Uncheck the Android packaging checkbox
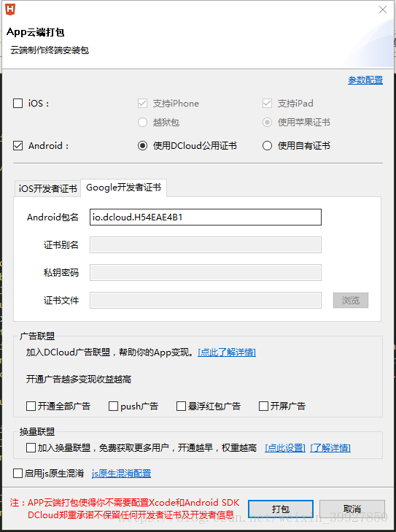396x532 pixels. click(18, 146)
